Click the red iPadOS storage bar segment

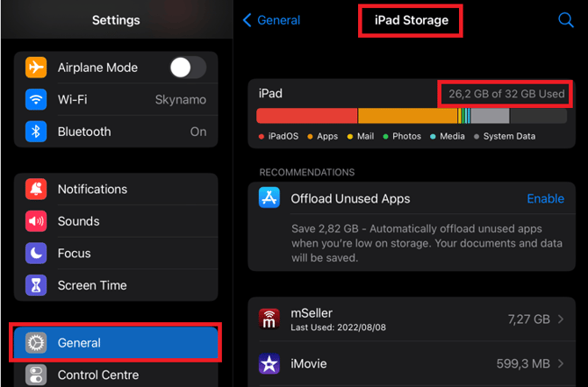pyautogui.click(x=307, y=116)
